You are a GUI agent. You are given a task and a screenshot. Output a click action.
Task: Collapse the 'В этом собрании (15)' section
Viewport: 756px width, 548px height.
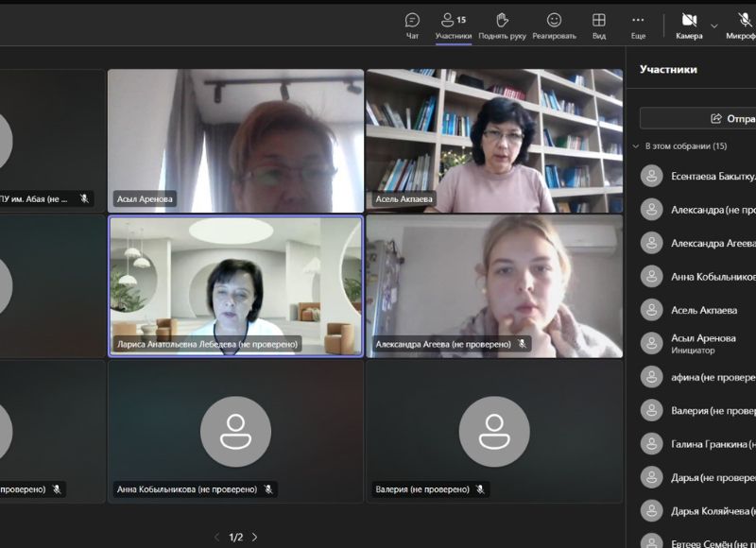click(636, 146)
